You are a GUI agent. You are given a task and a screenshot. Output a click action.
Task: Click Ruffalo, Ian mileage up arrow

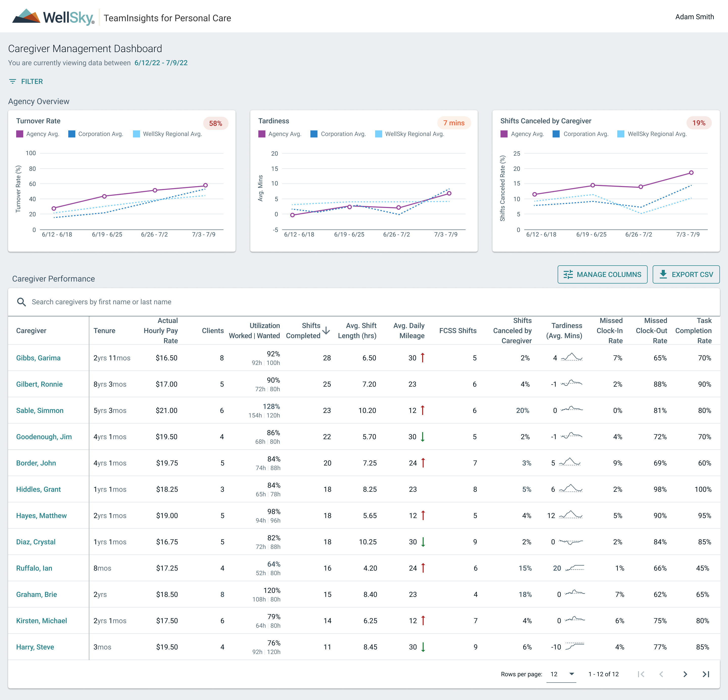click(423, 568)
